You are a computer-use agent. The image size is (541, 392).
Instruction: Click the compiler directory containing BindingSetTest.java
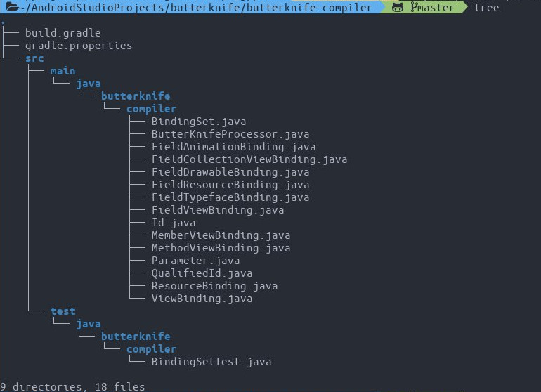(x=151, y=350)
